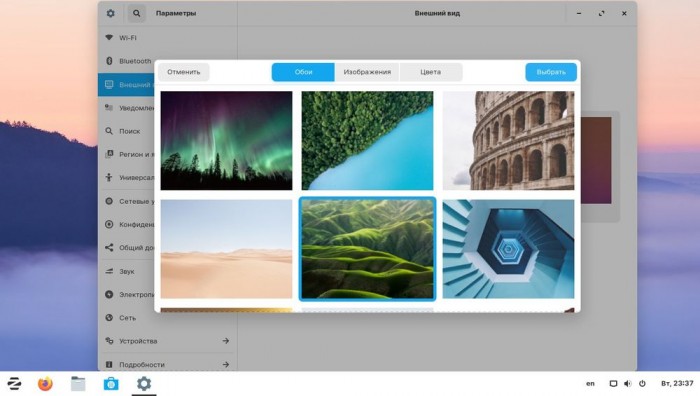Screen dimensions: 700x396
Task: Open the search in Settings header
Action: 136,13
